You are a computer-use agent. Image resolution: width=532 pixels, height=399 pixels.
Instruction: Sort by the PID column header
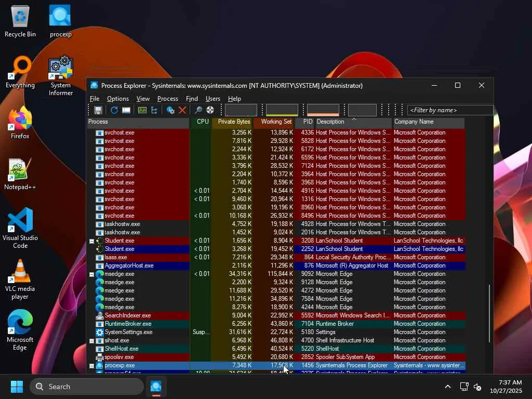[x=305, y=122]
